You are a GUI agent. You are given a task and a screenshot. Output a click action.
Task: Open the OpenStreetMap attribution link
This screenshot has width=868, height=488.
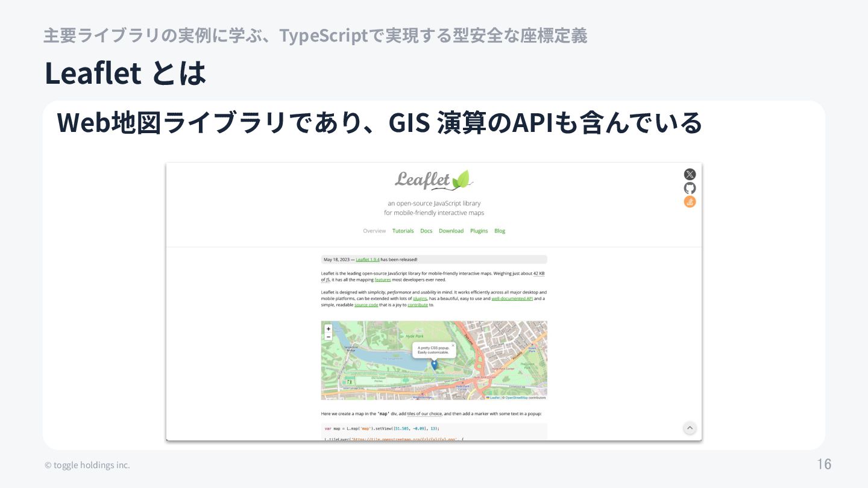coord(516,398)
